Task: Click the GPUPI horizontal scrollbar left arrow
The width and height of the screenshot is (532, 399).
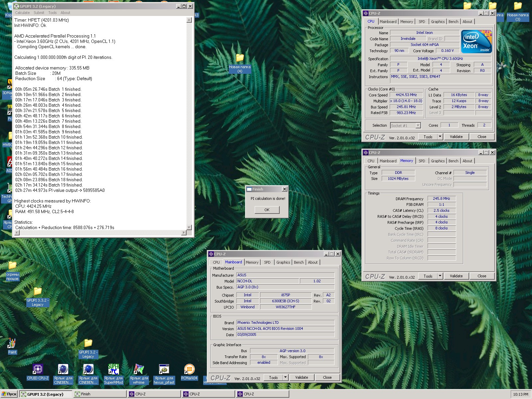Action: (17, 233)
